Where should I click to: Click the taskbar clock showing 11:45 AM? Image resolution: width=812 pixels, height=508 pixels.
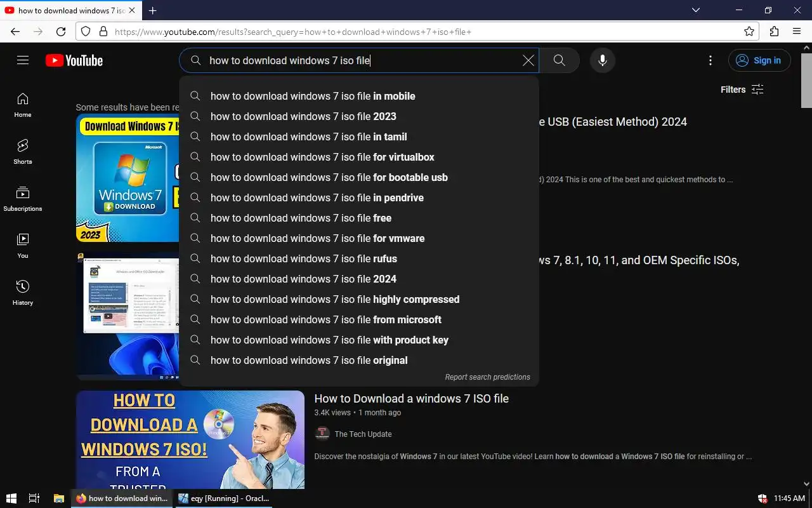[789, 498]
